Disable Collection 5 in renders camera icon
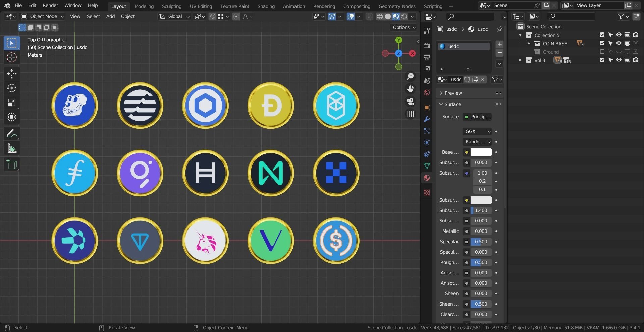The width and height of the screenshot is (644, 332). click(636, 35)
